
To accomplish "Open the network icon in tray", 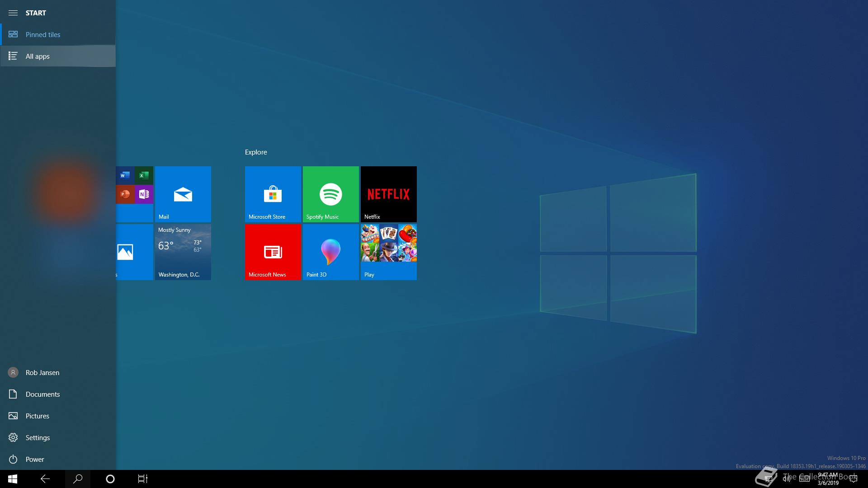I will click(x=769, y=479).
